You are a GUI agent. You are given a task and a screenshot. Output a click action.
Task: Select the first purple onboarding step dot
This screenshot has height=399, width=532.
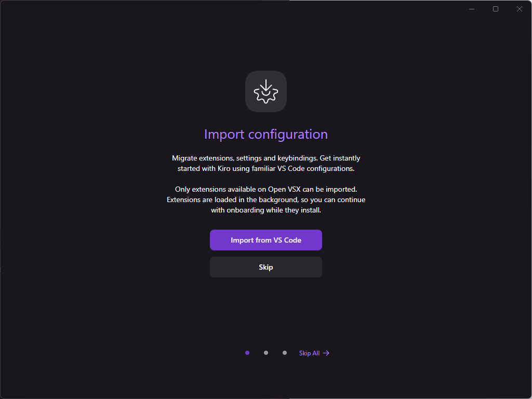(x=247, y=353)
